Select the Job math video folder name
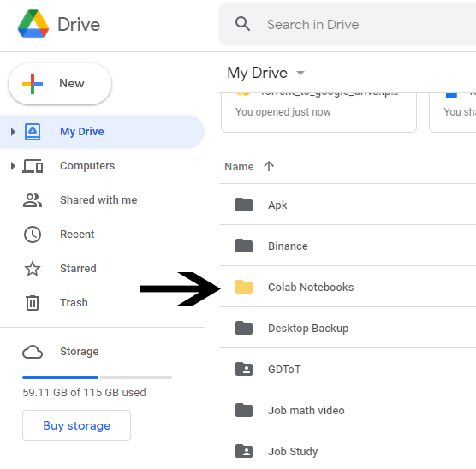 coord(306,410)
